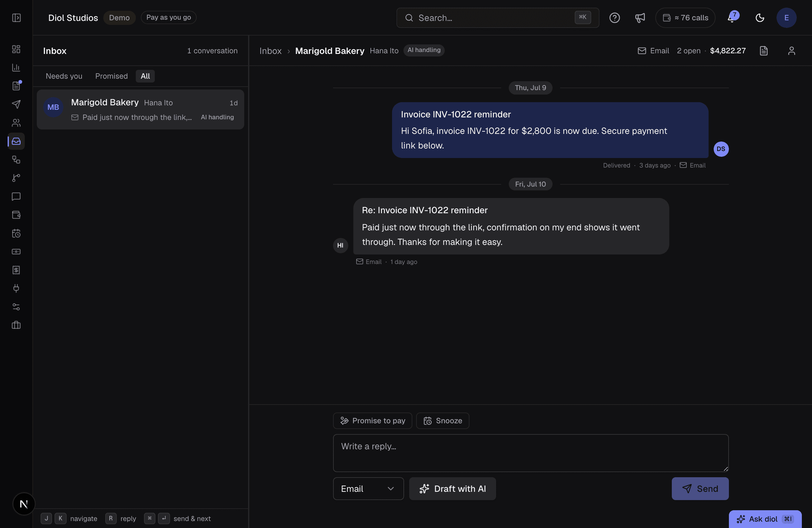Image resolution: width=812 pixels, height=528 pixels.
Task: Open the calendar clock icon in sidebar
Action: coord(16,234)
